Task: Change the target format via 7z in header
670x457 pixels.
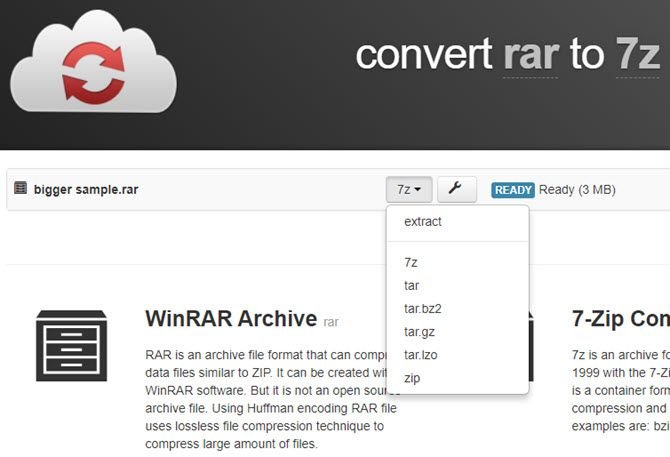Action: [638, 55]
